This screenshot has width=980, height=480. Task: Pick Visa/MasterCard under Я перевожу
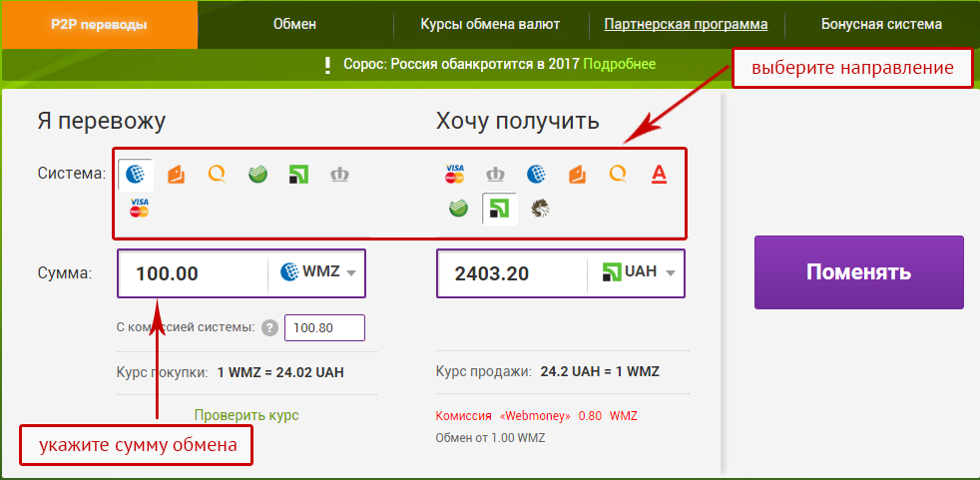coord(140,208)
